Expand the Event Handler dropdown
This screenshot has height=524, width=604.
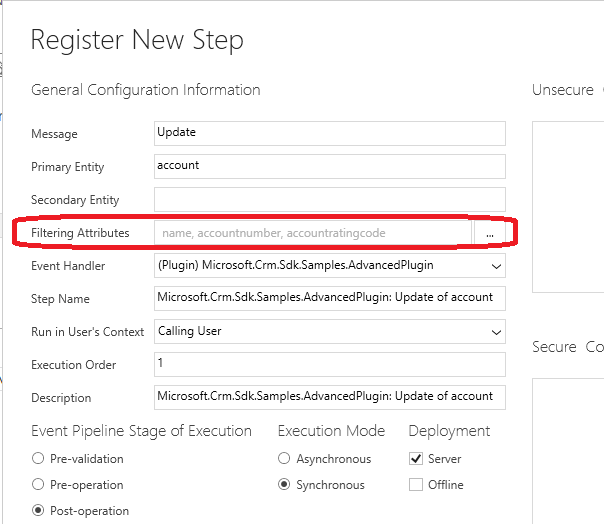tap(497, 266)
